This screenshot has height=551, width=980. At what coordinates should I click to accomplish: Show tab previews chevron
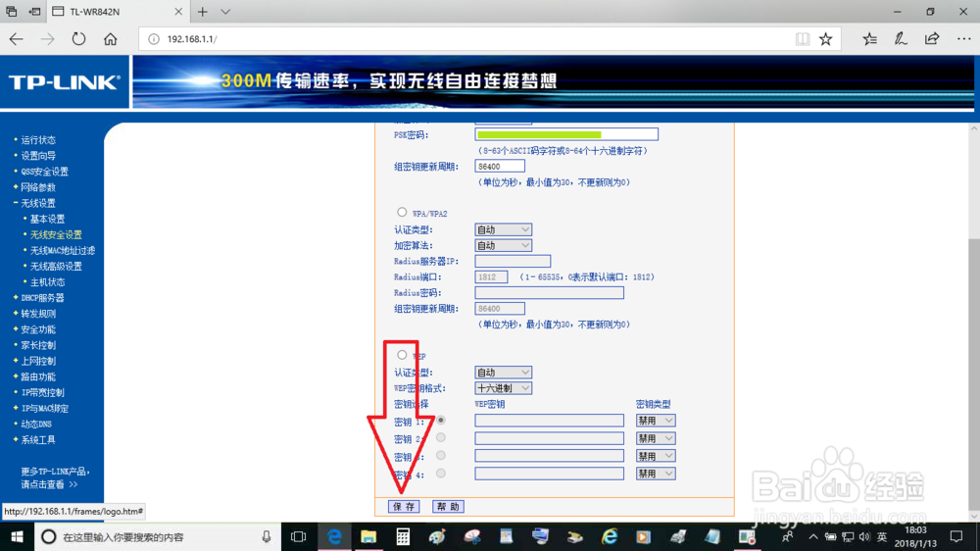[x=225, y=11]
